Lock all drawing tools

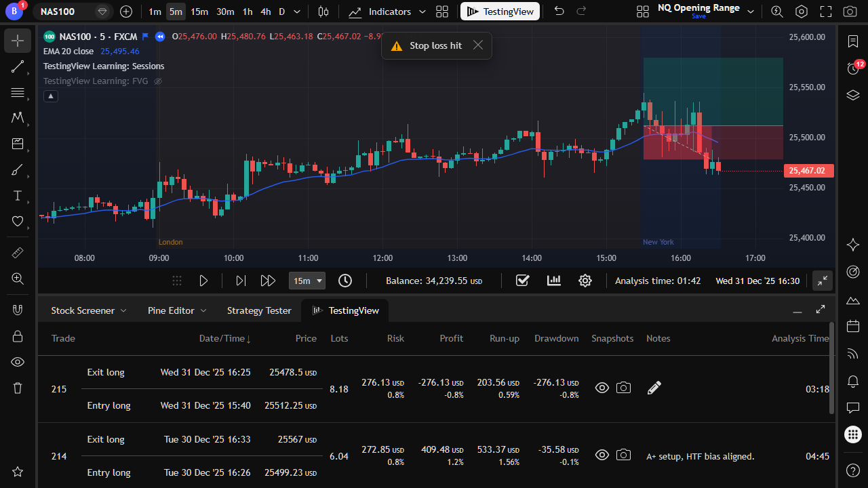click(18, 336)
